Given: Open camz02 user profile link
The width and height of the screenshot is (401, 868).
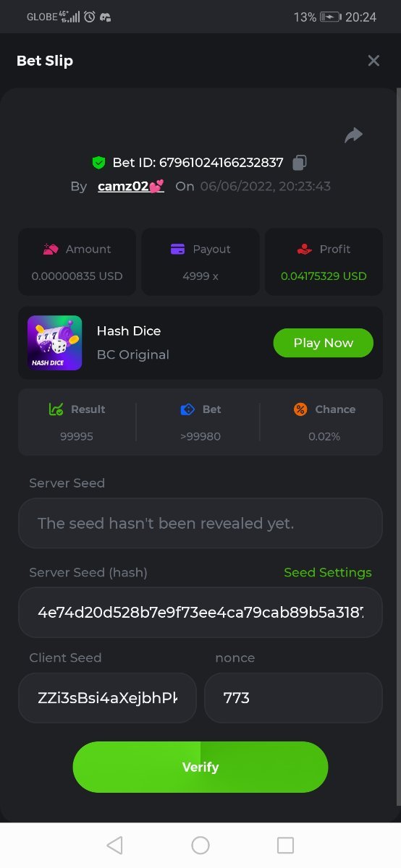Looking at the screenshot, I should click(131, 186).
